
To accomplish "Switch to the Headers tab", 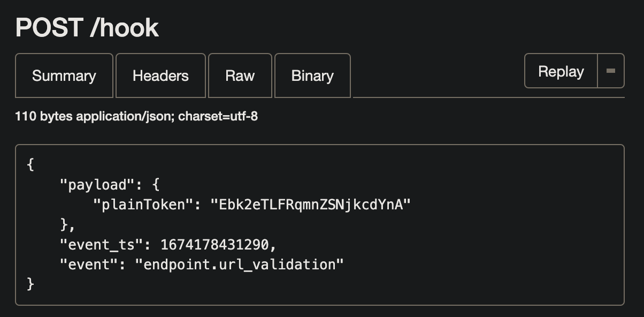I will click(x=160, y=76).
